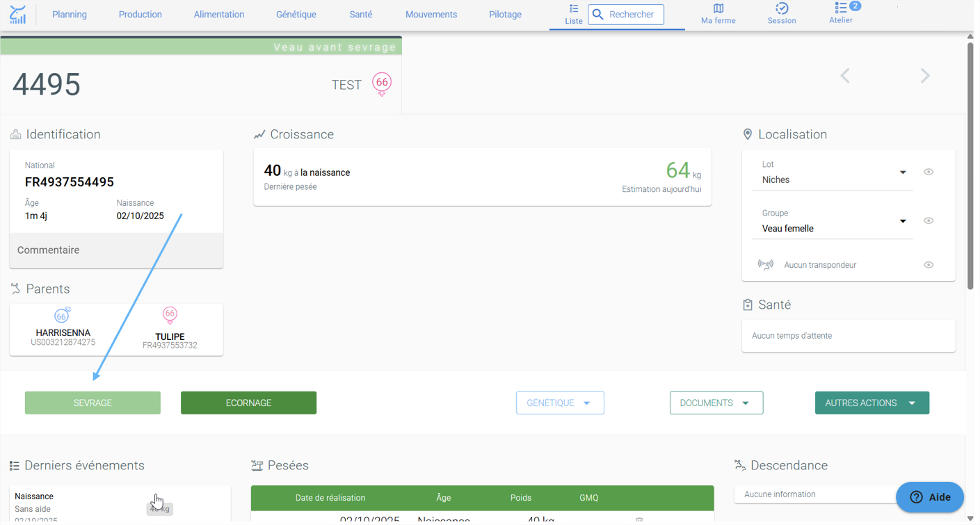Click national number FR4937554495
Image resolution: width=980 pixels, height=525 pixels.
pyautogui.click(x=70, y=182)
